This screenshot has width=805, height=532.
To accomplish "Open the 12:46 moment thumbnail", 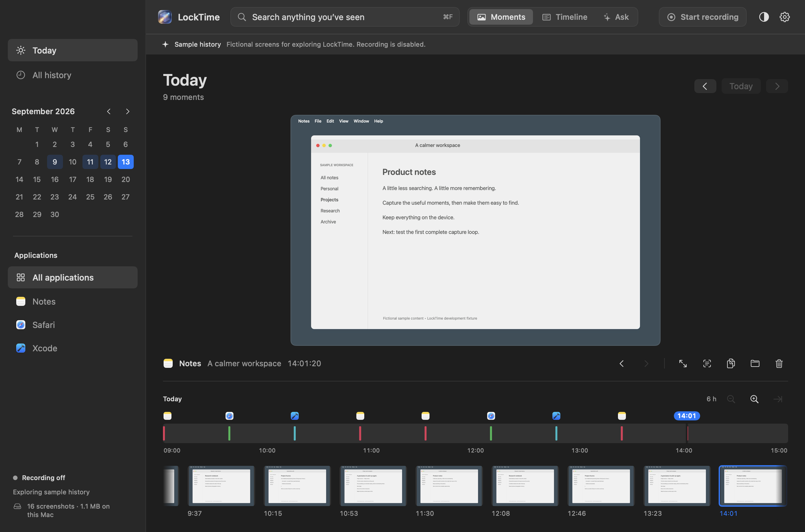I will (x=601, y=486).
